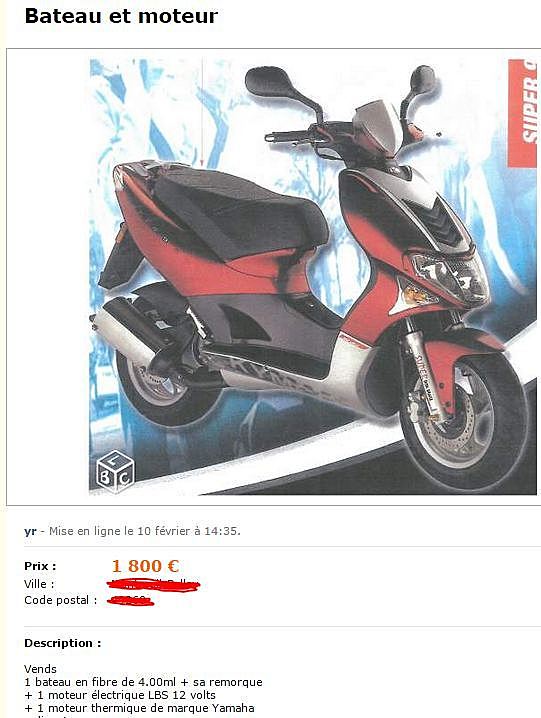Screen dimensions: 541x718
Task: Click the red scribble over the Ville value
Action: click(153, 585)
